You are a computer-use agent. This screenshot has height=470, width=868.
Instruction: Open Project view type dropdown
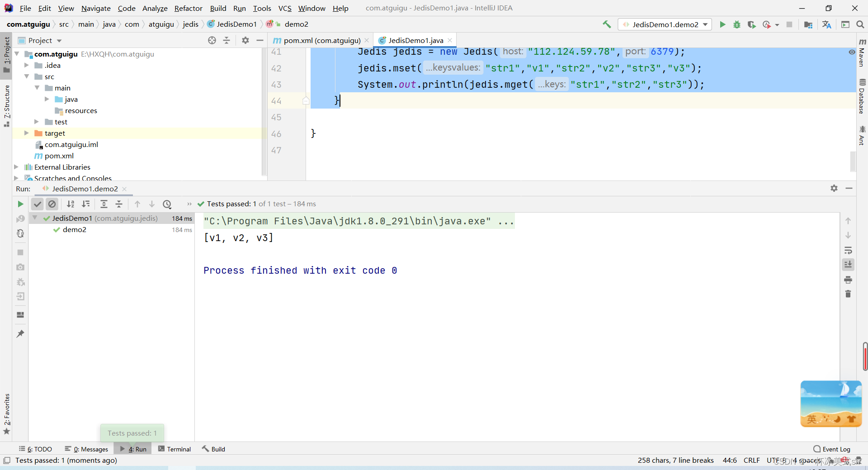point(40,40)
